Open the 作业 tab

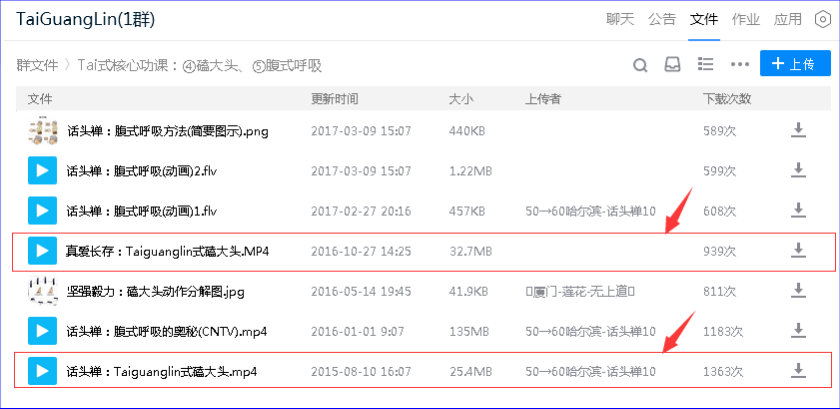point(746,20)
